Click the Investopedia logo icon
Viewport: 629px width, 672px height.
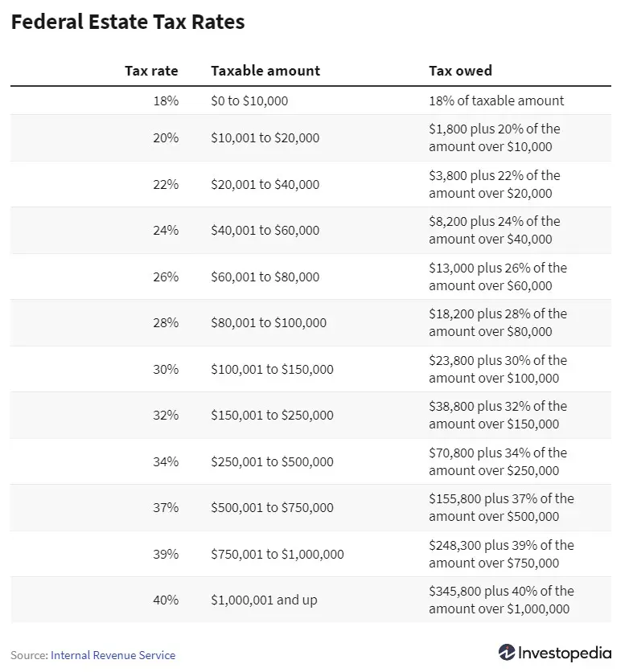pyautogui.click(x=507, y=652)
